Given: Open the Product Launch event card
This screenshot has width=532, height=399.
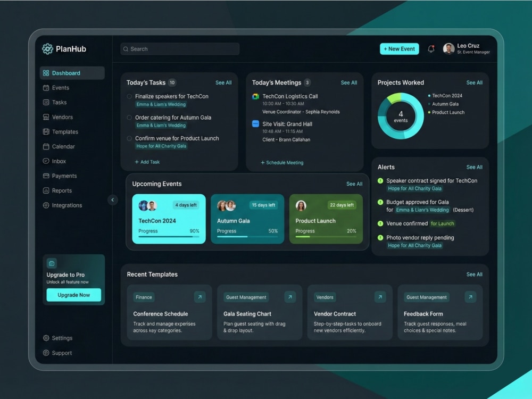Looking at the screenshot, I should 326,219.
